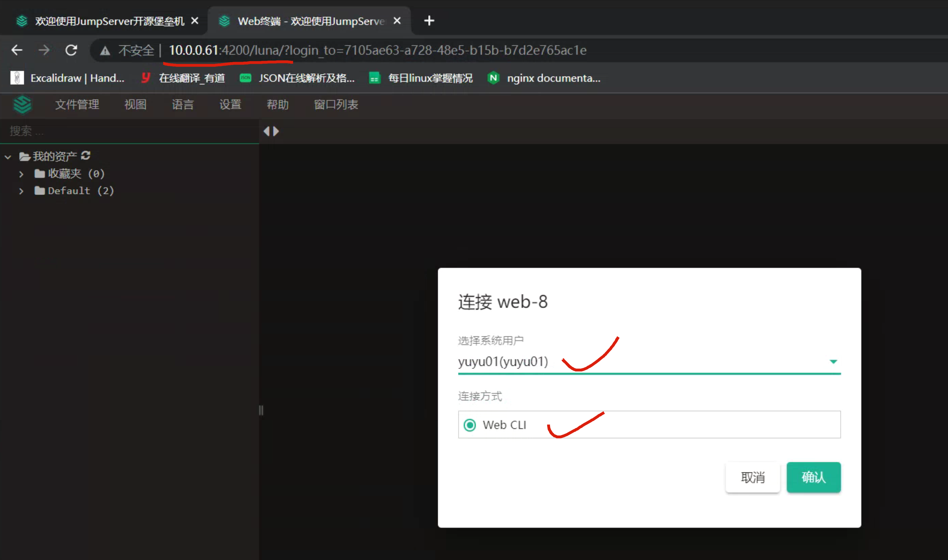Open a new browser tab with the plus
Viewport: 948px width, 560px height.
429,21
